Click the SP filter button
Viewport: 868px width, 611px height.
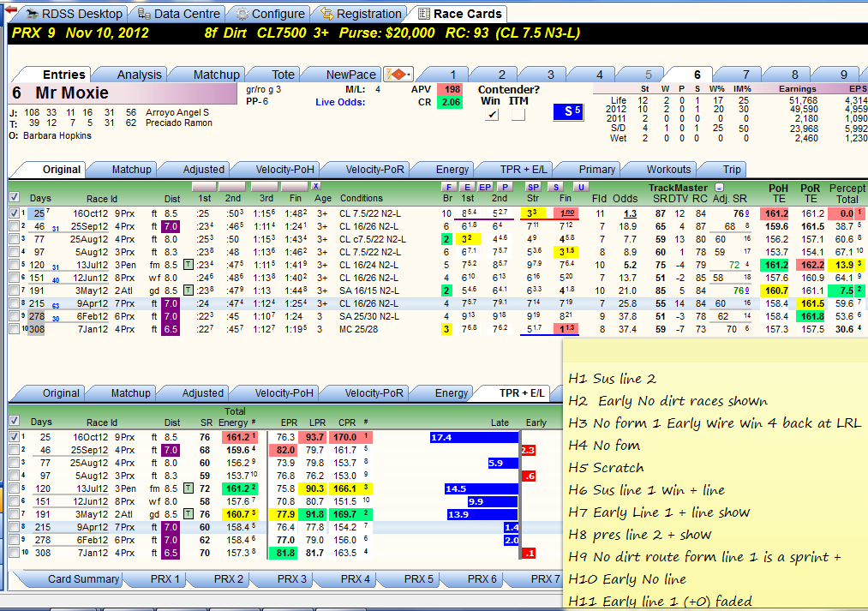(533, 187)
